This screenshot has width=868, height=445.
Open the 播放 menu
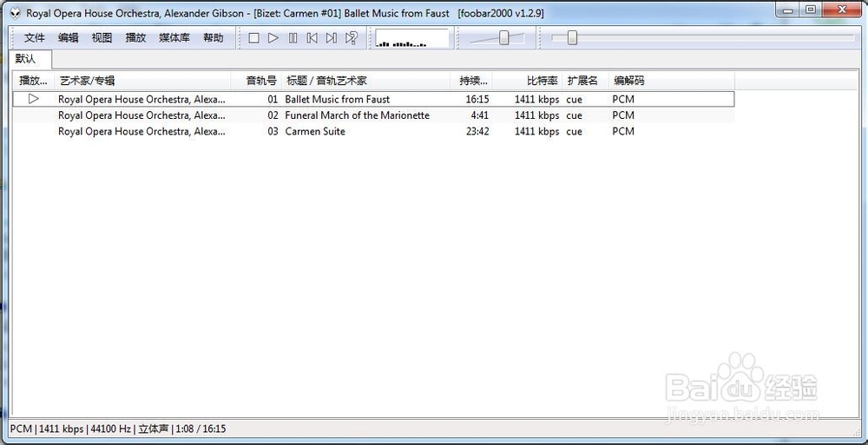click(135, 37)
